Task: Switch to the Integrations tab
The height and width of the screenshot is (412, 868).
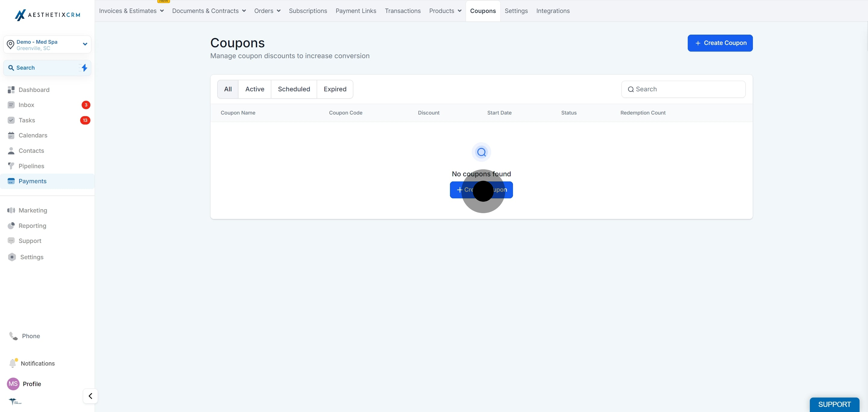Action: (x=553, y=11)
